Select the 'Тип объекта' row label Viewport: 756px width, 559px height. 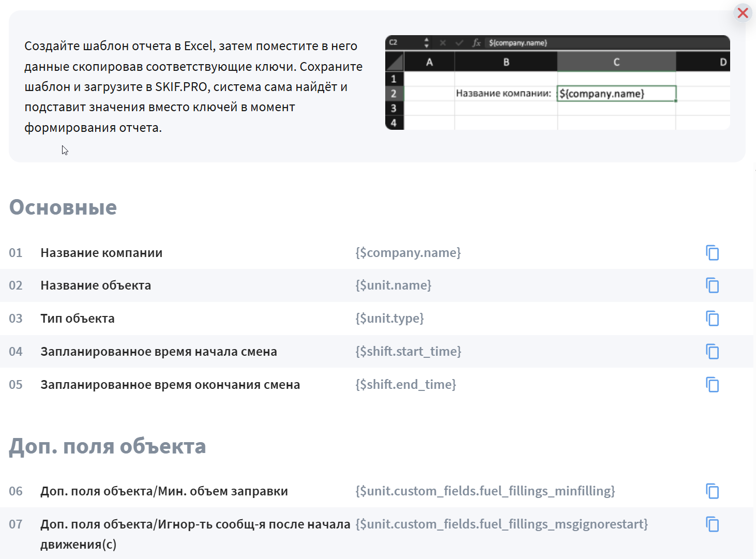pyautogui.click(x=78, y=319)
